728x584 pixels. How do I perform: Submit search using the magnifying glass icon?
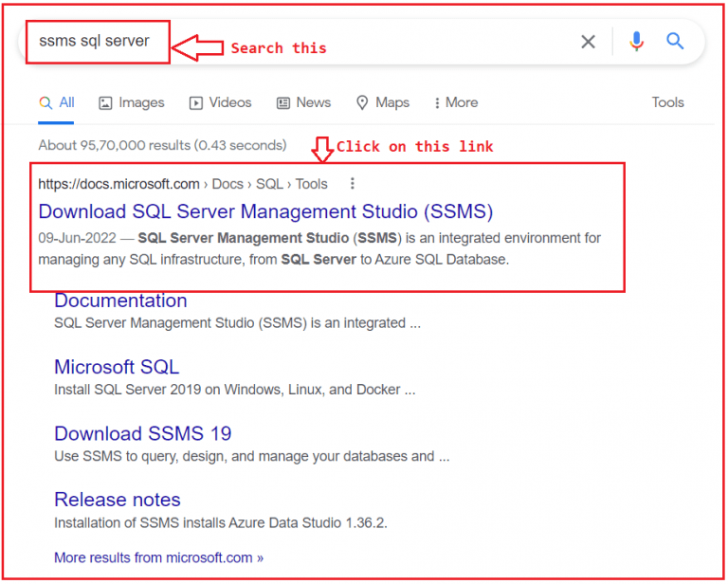pyautogui.click(x=675, y=42)
